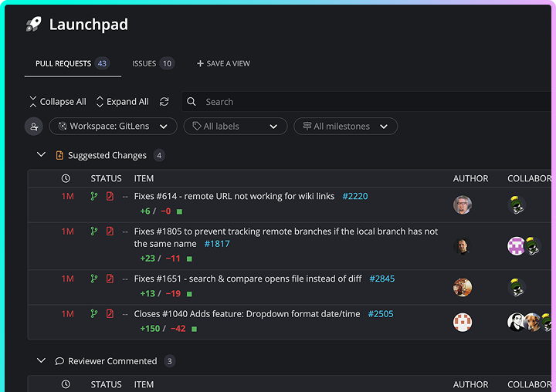Collapse the Suggested Changes group
The width and height of the screenshot is (556, 392).
pos(42,155)
